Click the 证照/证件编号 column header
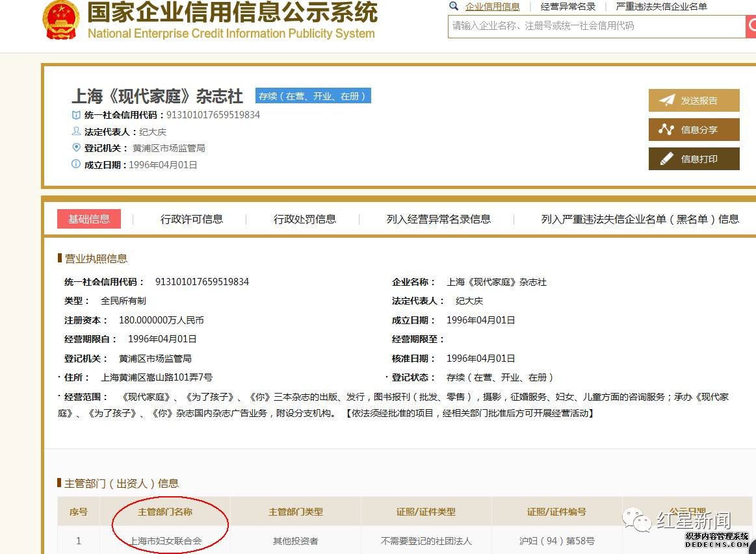 click(x=557, y=512)
